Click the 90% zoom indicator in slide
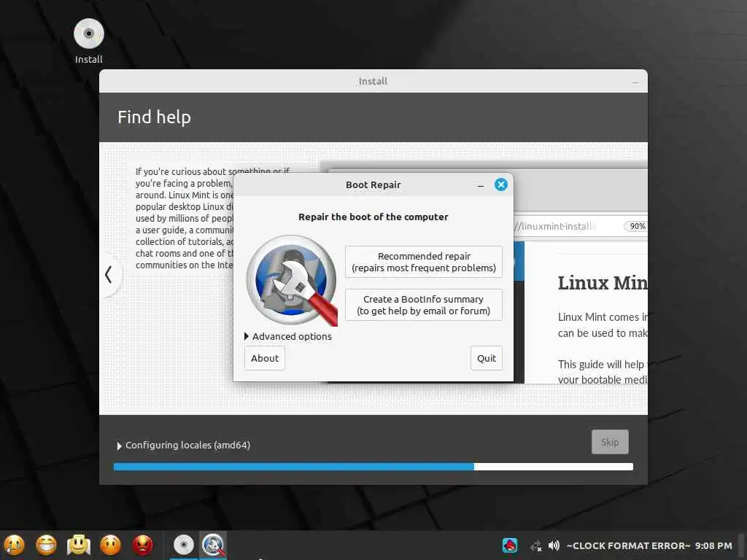The height and width of the screenshot is (560, 747). click(636, 226)
